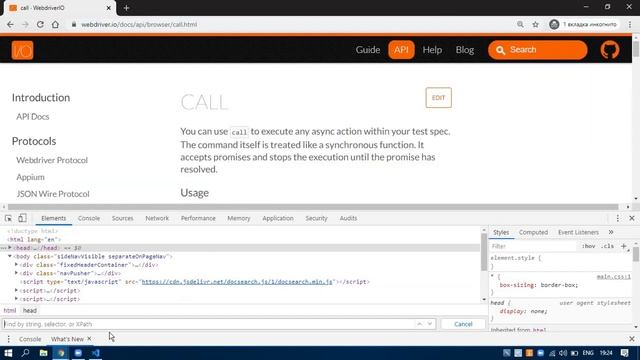Viewport: 640px width, 360px height.
Task: Open the Memory tab
Action: point(239,218)
